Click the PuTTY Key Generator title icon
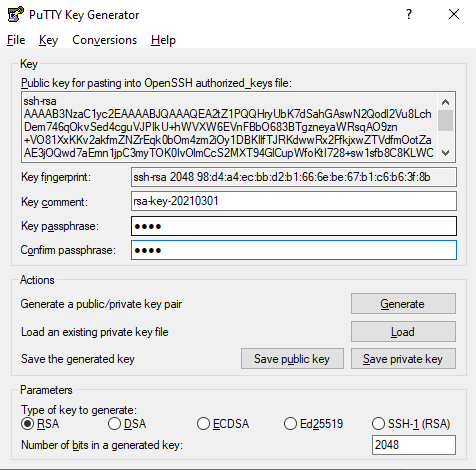 15,14
